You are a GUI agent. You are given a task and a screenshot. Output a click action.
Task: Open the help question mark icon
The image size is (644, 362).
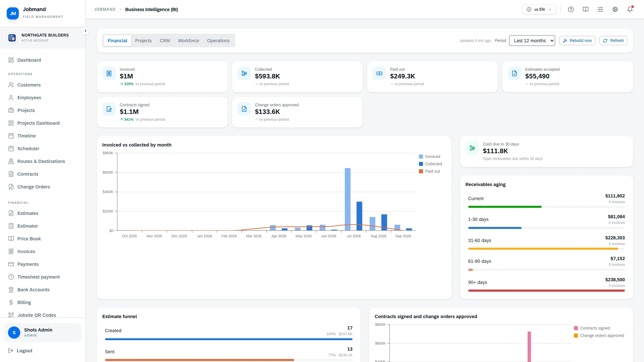click(571, 10)
